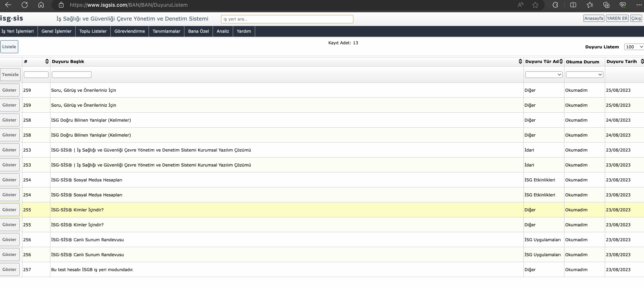Screen dimensions: 644x287
Task: Go to browser home icon
Action: 41,5
